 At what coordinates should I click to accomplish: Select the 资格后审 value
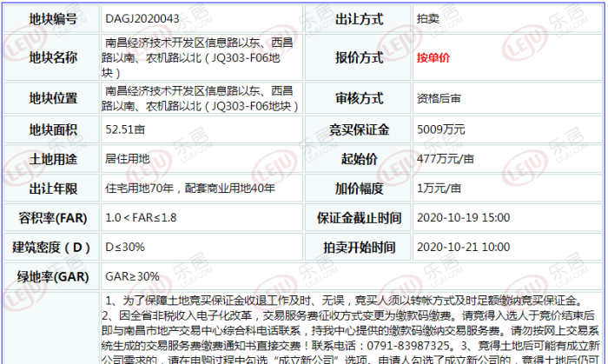point(439,98)
